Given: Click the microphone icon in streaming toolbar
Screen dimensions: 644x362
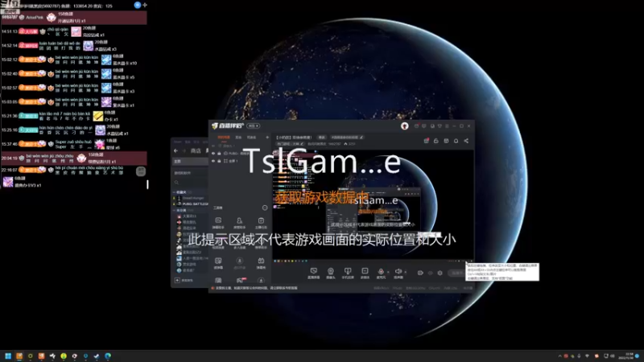Looking at the screenshot, I should tap(381, 271).
